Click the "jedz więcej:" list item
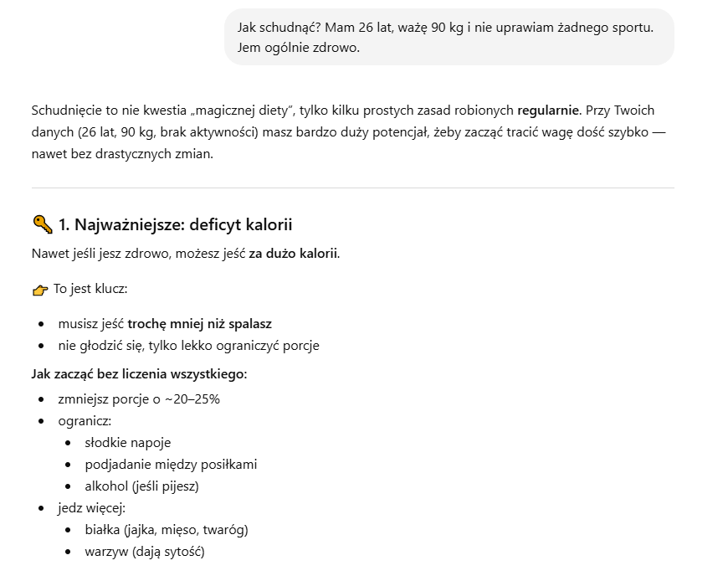Viewport: 728px width, 581px height. pos(92,508)
